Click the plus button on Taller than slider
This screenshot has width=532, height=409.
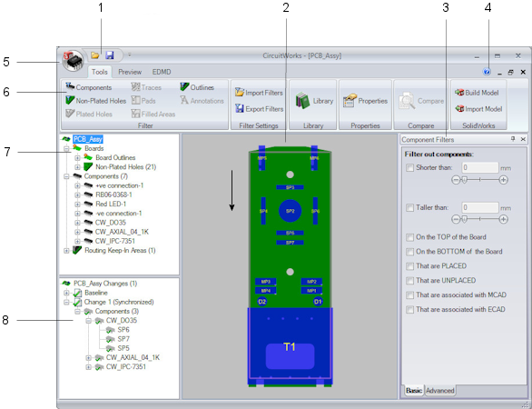click(x=504, y=219)
